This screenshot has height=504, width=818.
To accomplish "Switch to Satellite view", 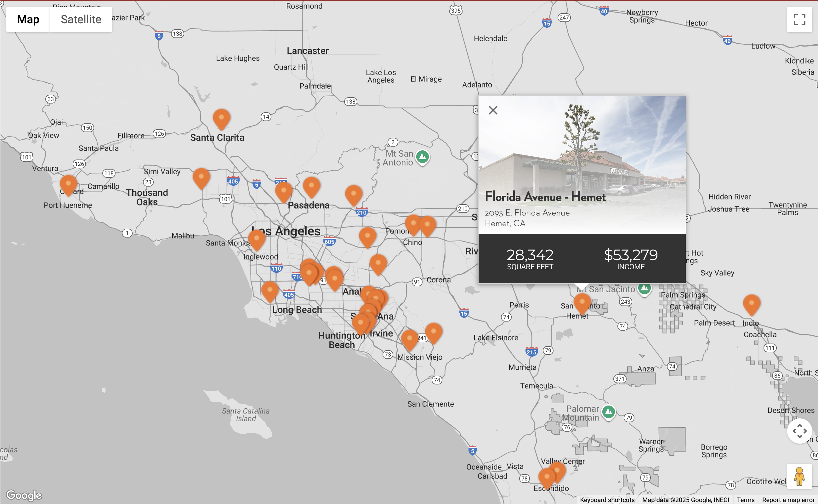I will [81, 19].
